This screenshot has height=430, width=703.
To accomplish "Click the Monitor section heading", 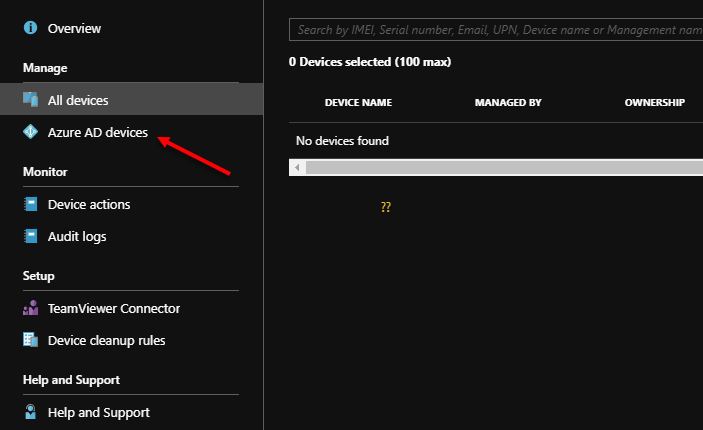I will click(x=45, y=172).
